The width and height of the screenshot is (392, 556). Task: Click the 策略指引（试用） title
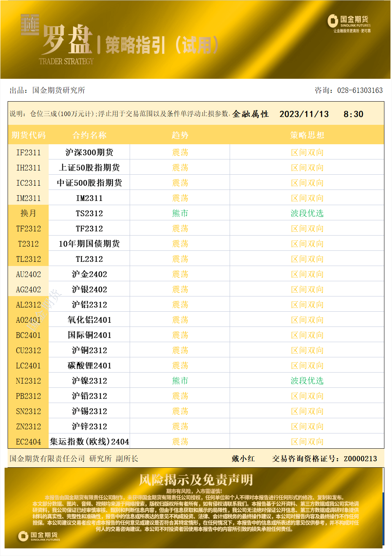click(162, 45)
